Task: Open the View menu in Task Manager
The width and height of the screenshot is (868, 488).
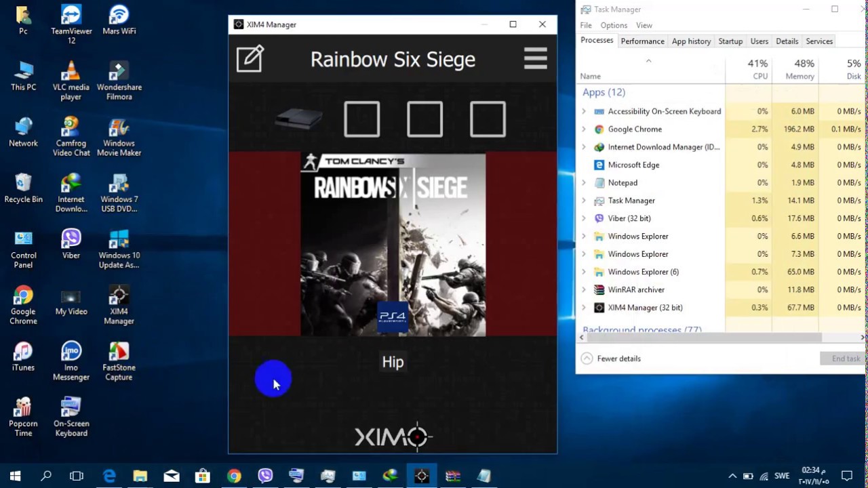Action: tap(644, 25)
